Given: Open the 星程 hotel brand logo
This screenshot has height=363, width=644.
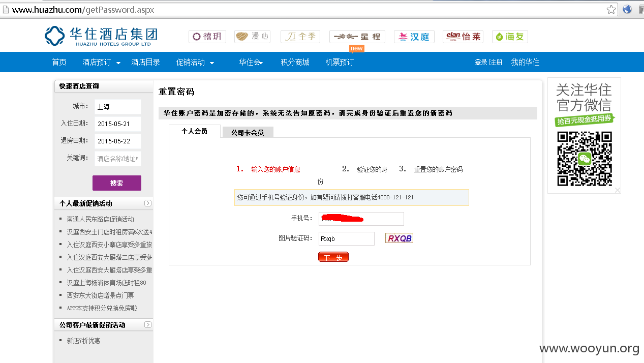Looking at the screenshot, I should pos(357,37).
